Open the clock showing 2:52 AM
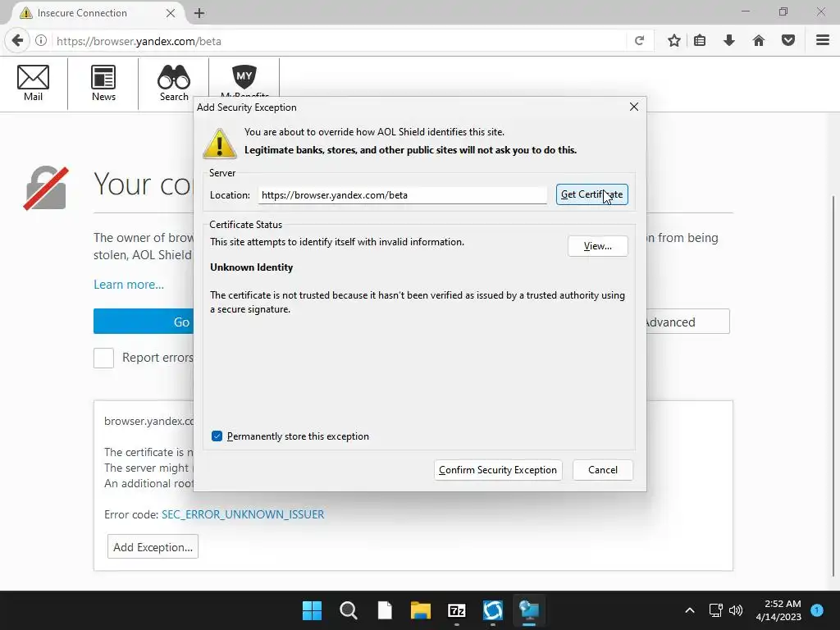840x630 pixels. pyautogui.click(x=778, y=610)
